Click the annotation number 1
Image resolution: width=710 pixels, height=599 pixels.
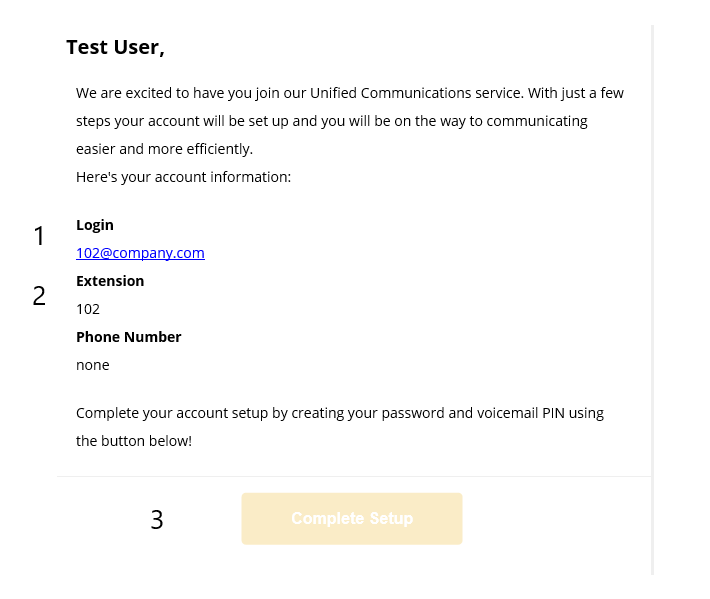39,237
